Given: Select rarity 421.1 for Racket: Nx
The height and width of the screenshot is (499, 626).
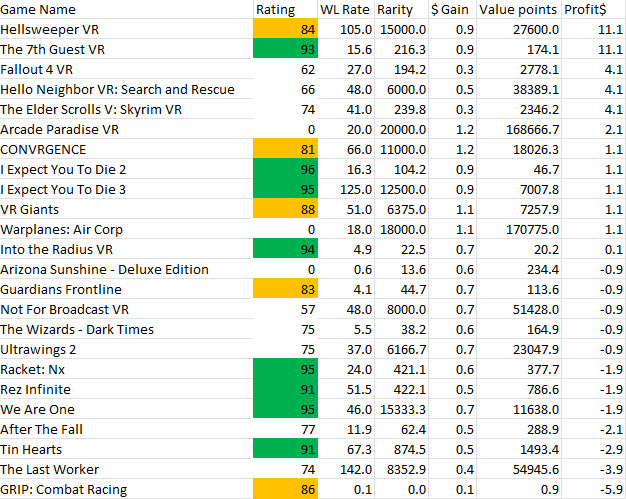Looking at the screenshot, I should click(401, 369).
